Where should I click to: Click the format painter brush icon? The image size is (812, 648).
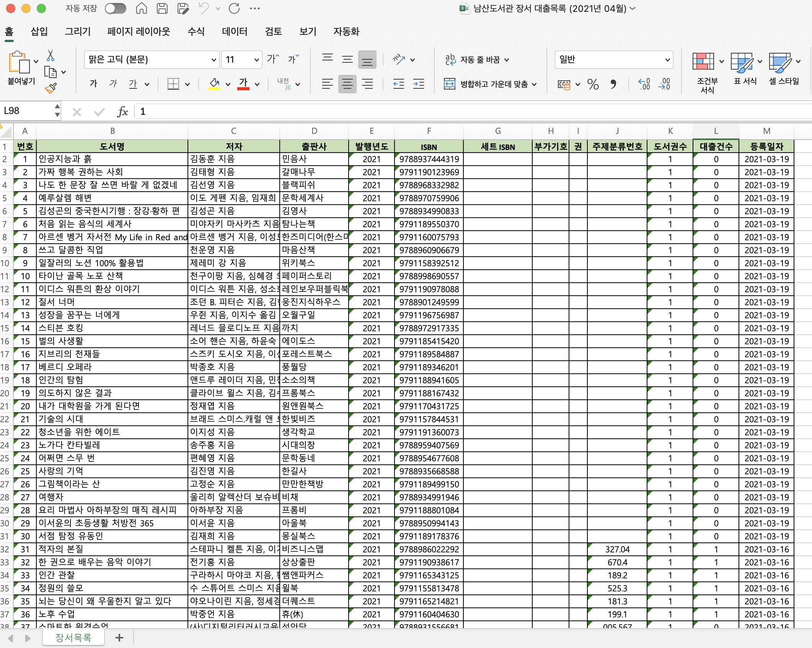click(x=51, y=88)
